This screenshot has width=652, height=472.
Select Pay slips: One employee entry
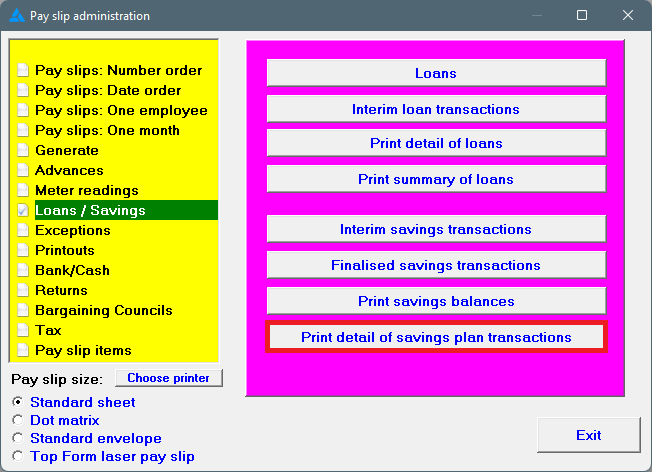[121, 110]
